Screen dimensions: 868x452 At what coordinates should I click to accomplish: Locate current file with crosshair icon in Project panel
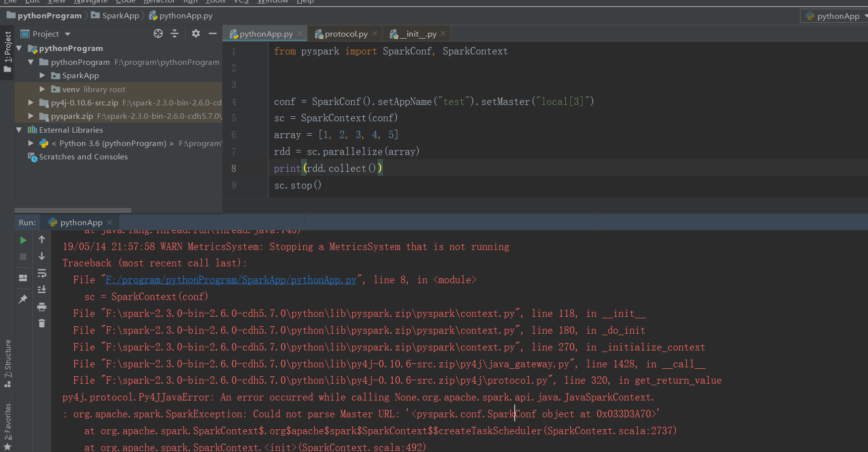[x=158, y=34]
